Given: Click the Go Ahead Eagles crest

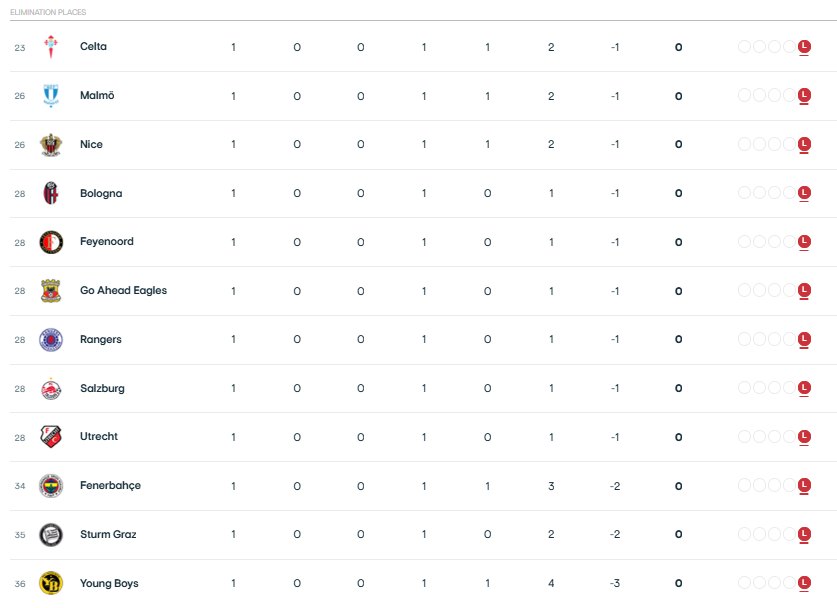Looking at the screenshot, I should click(51, 291).
